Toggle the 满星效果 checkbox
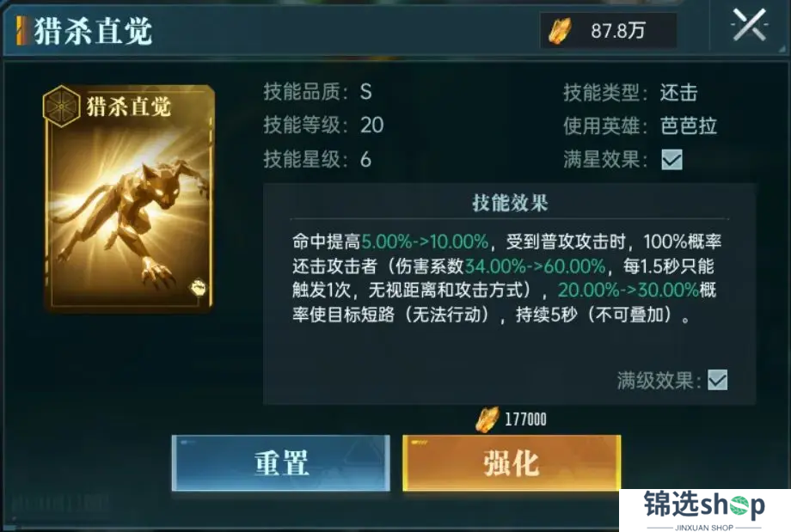The width and height of the screenshot is (791, 532). click(671, 159)
